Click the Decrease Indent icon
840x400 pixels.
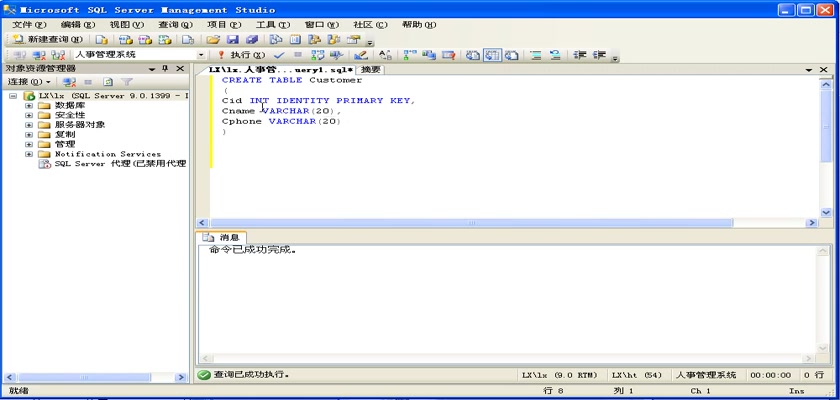579,55
